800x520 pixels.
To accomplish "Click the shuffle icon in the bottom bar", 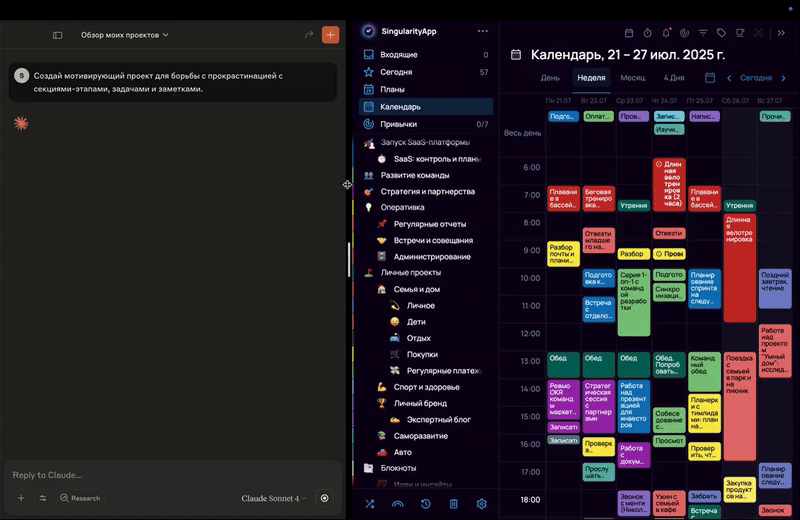I will (x=370, y=504).
